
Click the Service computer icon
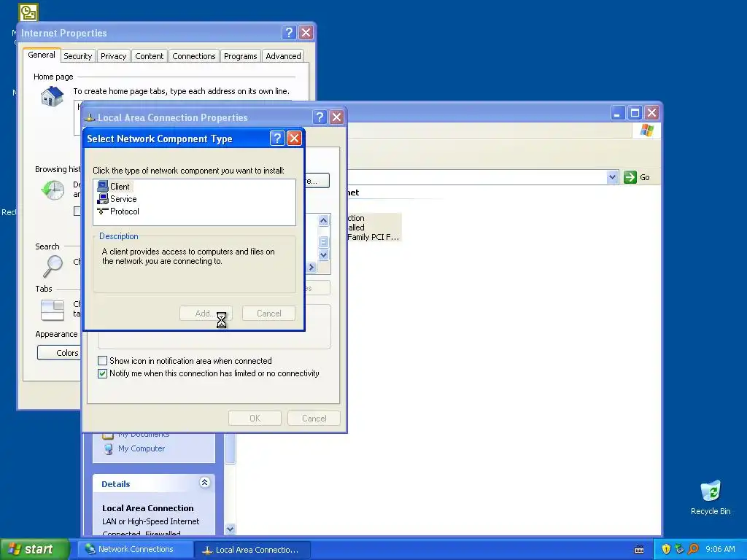[x=102, y=199]
